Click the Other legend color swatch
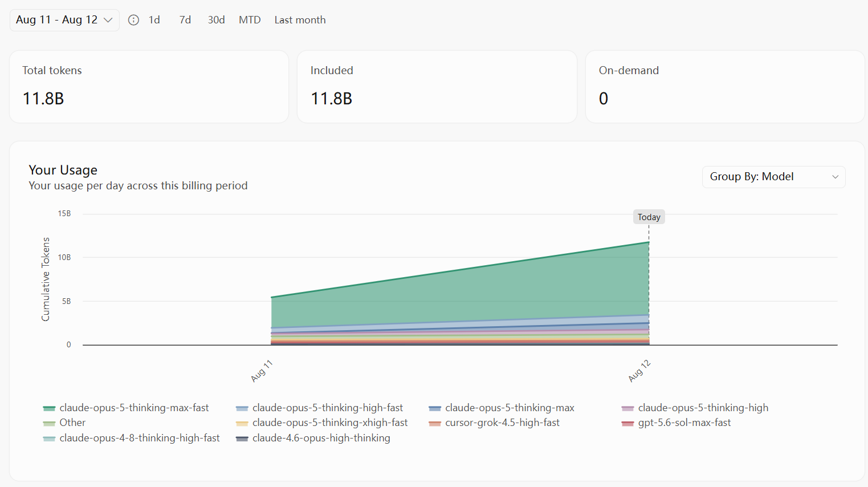The width and height of the screenshot is (868, 487). click(x=49, y=423)
